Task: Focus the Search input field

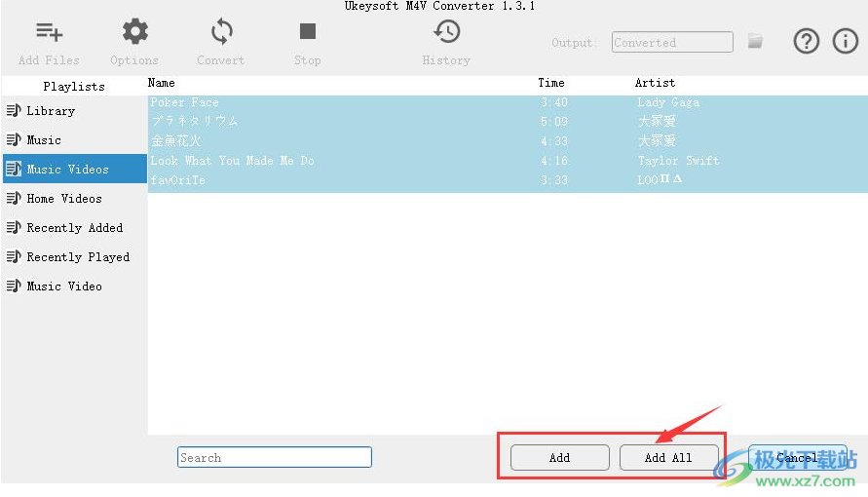Action: pyautogui.click(x=275, y=457)
